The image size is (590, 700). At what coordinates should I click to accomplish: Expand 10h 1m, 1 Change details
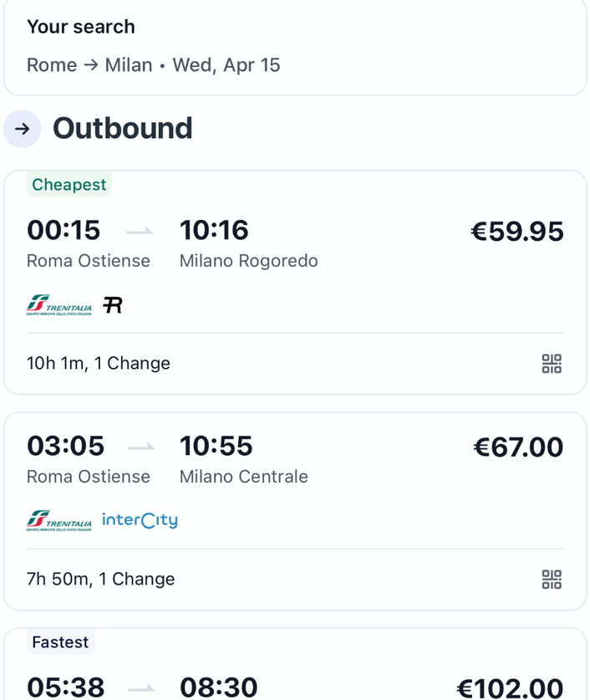(99, 364)
